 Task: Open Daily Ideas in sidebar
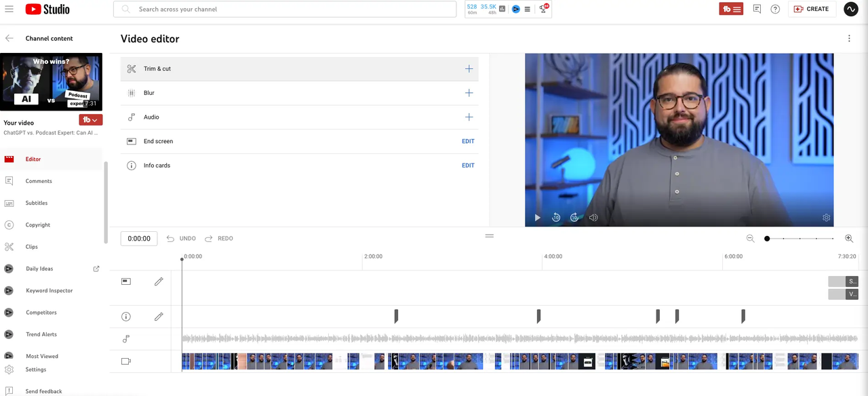coord(39,269)
